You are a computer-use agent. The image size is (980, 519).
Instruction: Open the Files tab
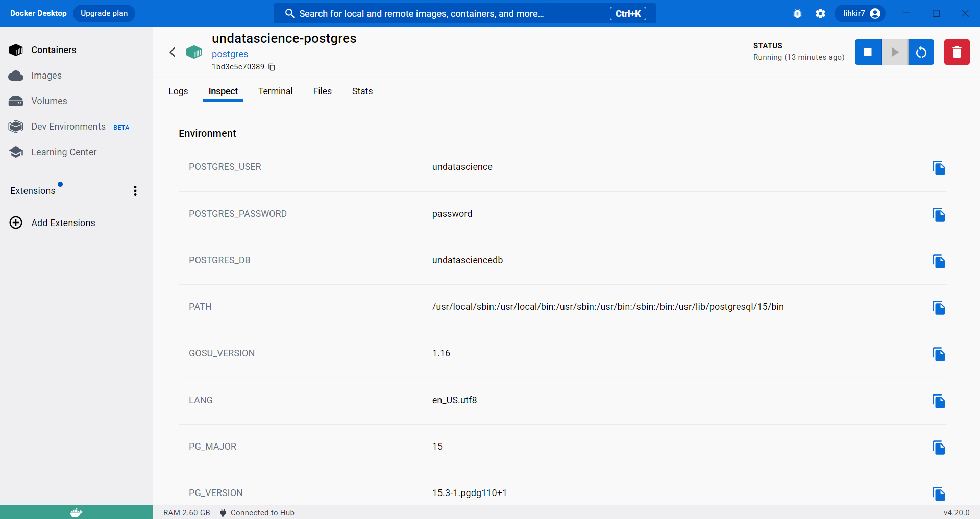(323, 91)
